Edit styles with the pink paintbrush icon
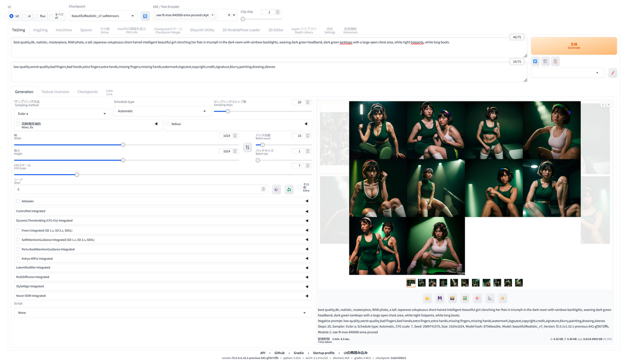 tap(612, 73)
